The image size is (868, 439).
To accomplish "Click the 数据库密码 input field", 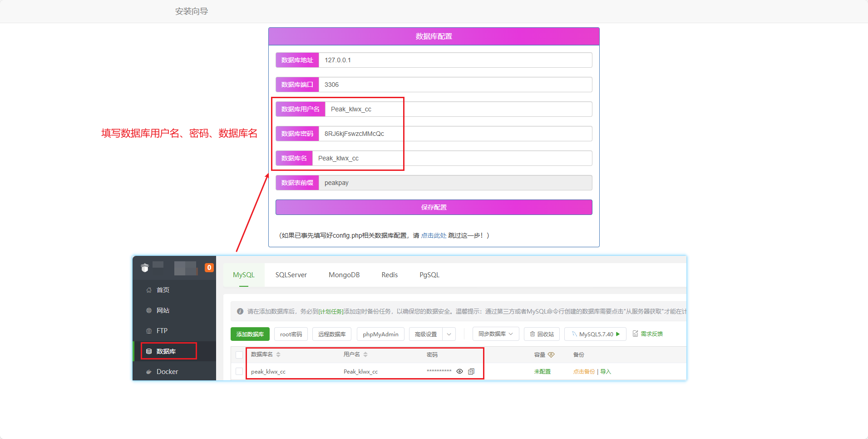I will [x=455, y=134].
